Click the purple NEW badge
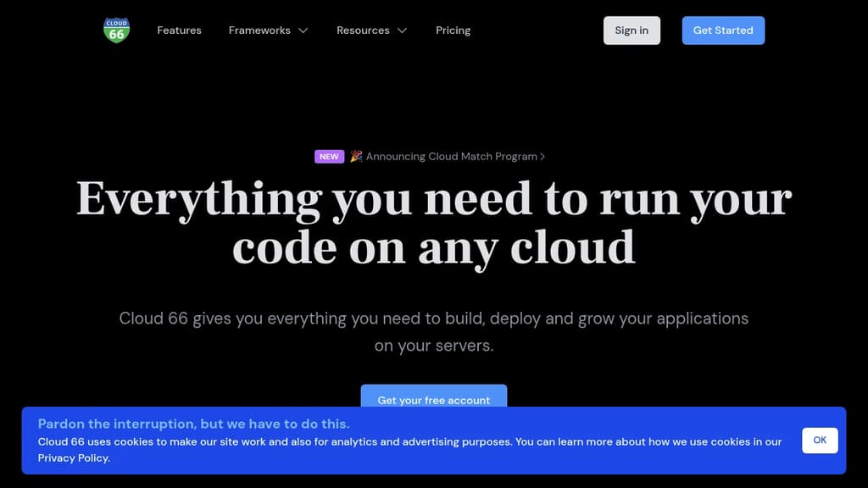868x488 pixels. [x=329, y=157]
